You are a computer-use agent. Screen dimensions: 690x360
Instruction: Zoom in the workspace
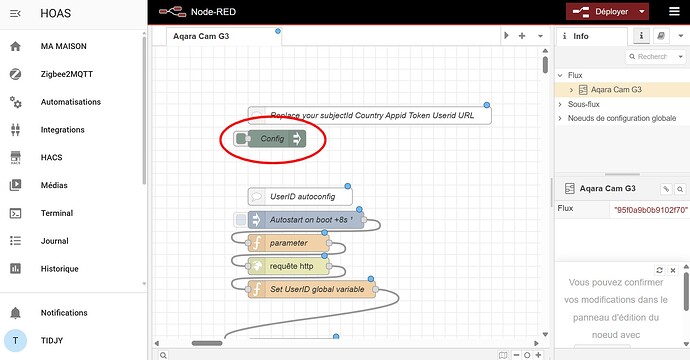coord(538,355)
